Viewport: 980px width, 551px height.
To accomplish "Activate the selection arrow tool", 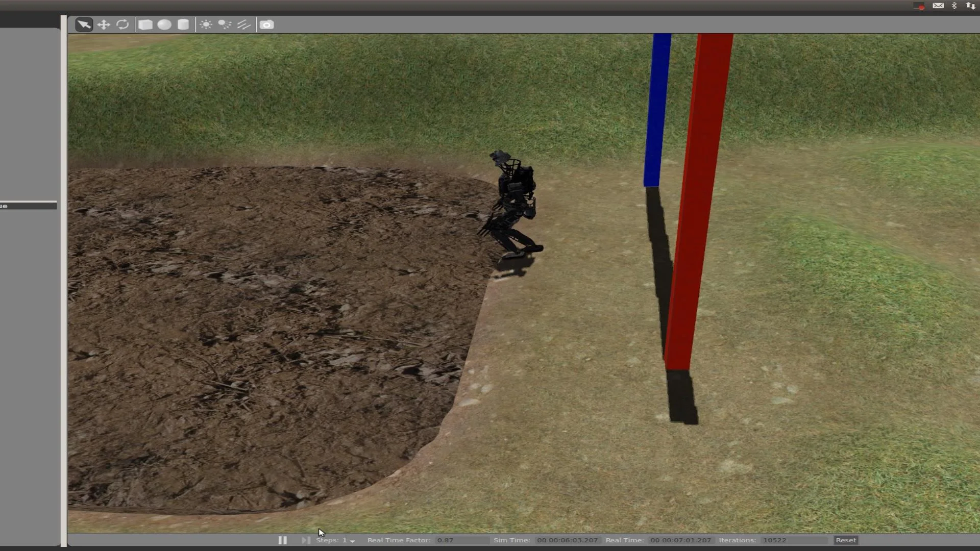I will [84, 24].
